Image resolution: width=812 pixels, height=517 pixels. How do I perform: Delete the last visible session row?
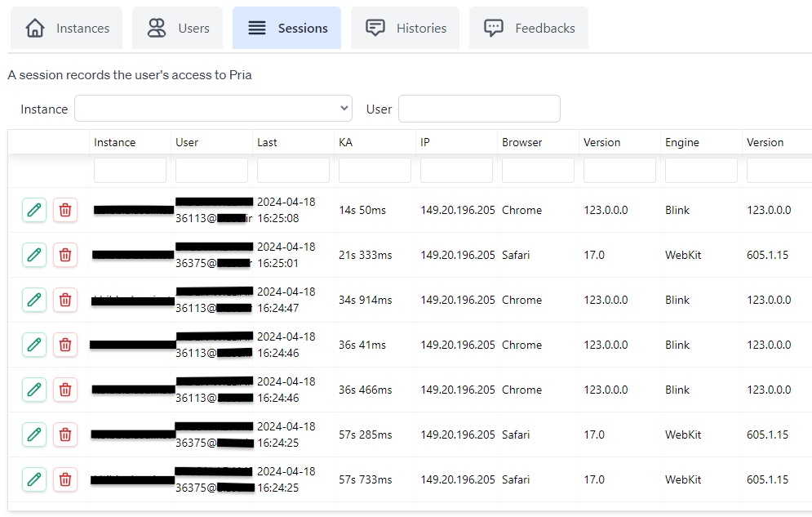[64, 479]
